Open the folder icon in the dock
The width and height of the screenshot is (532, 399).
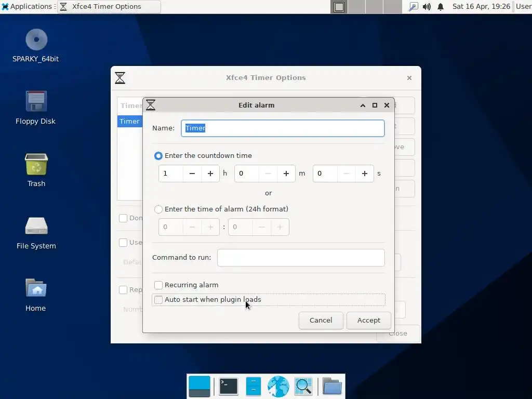(x=332, y=386)
